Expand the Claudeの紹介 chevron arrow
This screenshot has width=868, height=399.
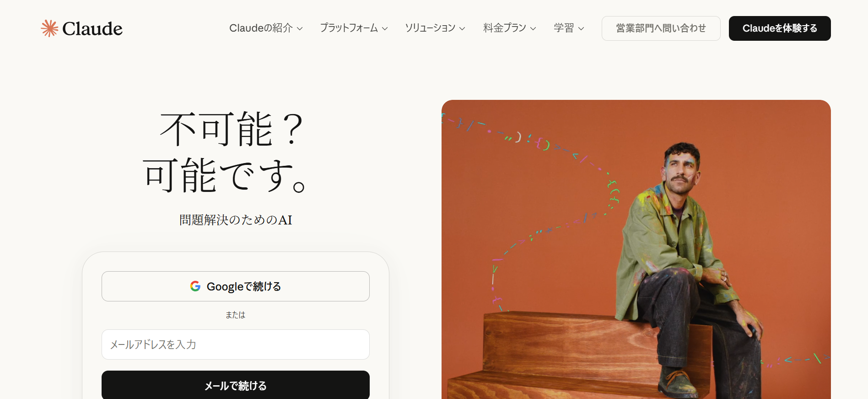pos(300,28)
